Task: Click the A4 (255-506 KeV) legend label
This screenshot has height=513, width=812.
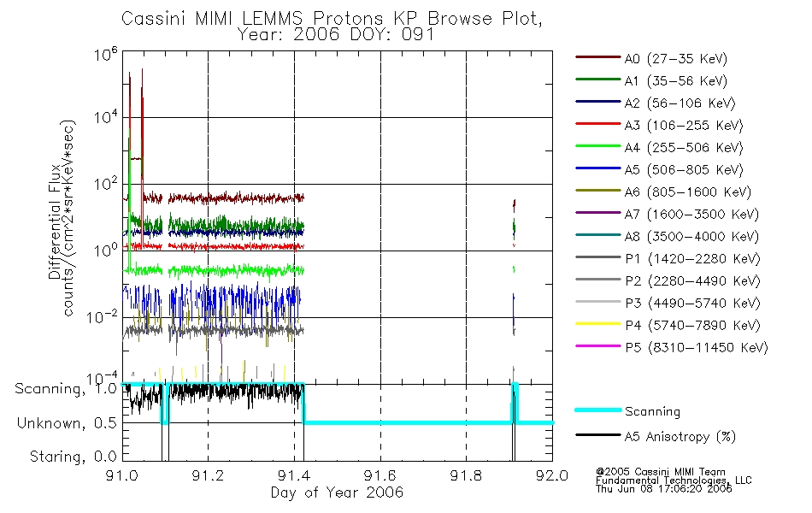Action: tap(684, 148)
